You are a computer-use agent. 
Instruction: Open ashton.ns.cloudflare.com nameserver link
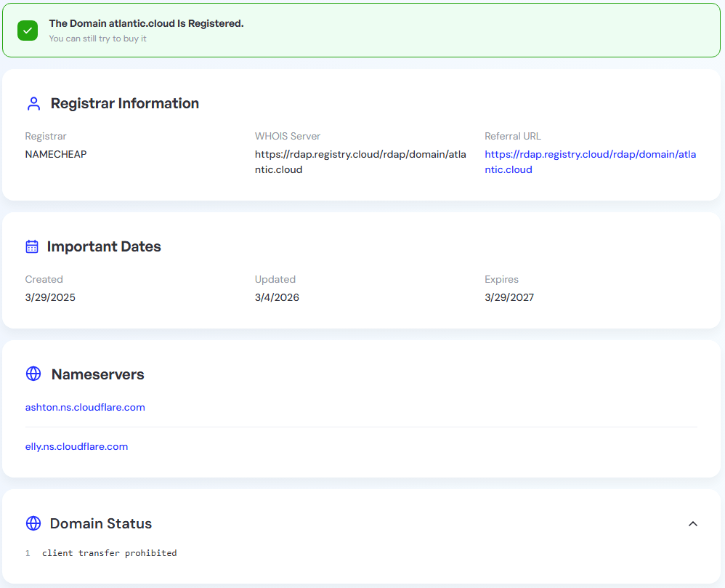(x=85, y=407)
